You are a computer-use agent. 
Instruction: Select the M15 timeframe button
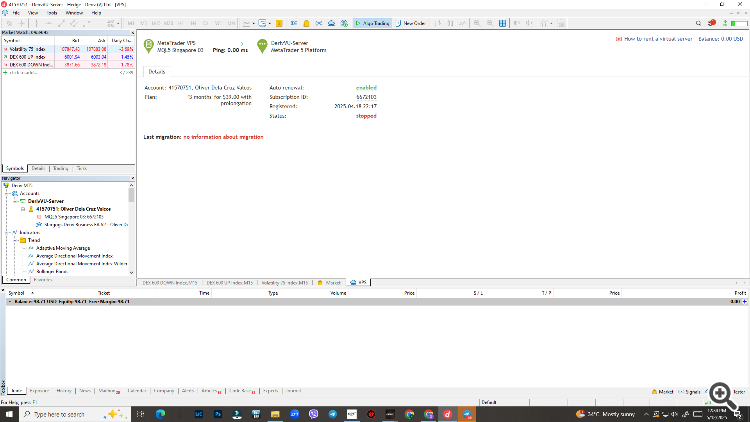click(x=156, y=23)
